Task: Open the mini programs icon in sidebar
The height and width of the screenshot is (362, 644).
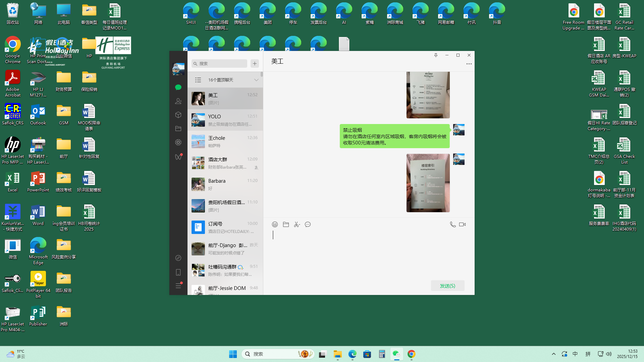Action: [178, 258]
